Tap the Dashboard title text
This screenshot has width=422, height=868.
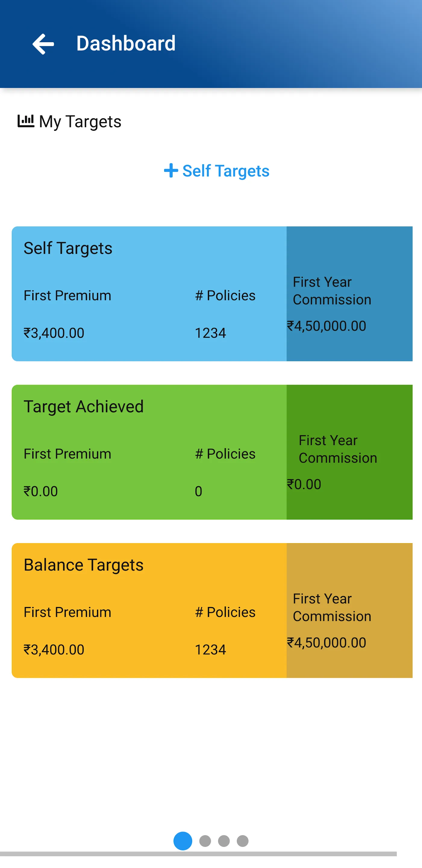coord(125,43)
